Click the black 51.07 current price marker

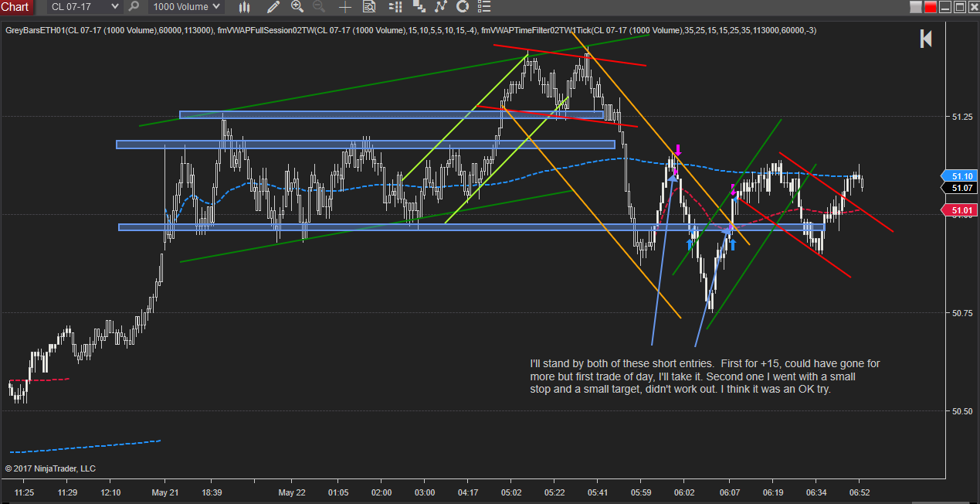960,188
